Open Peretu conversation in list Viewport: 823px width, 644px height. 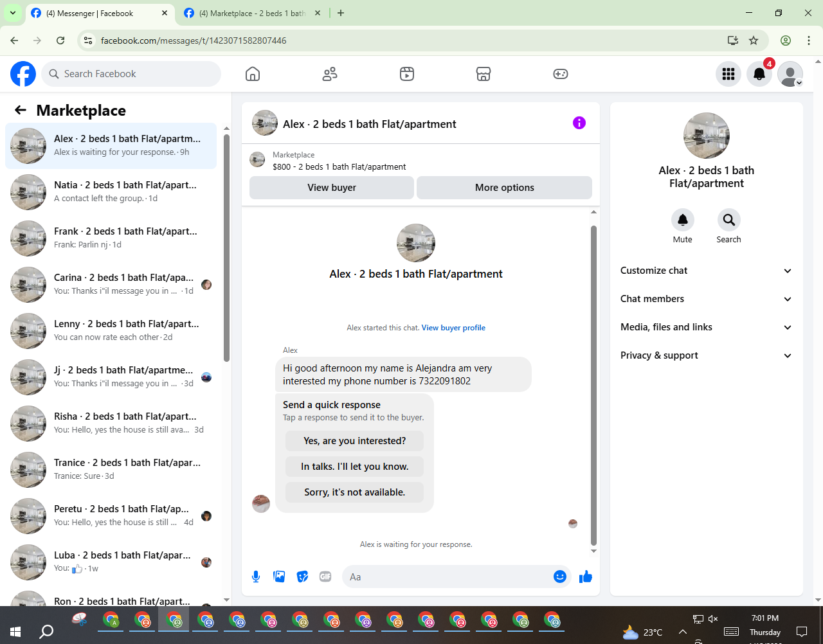pyautogui.click(x=111, y=515)
